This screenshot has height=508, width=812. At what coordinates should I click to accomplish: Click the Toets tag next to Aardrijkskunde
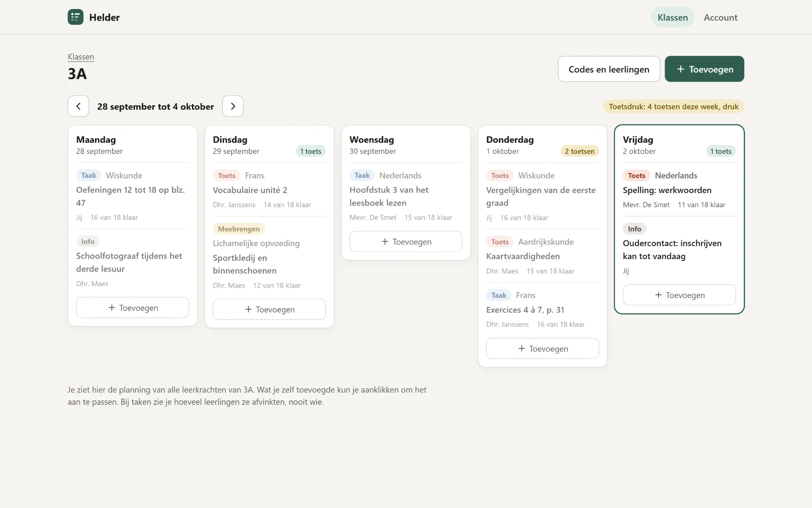500,242
